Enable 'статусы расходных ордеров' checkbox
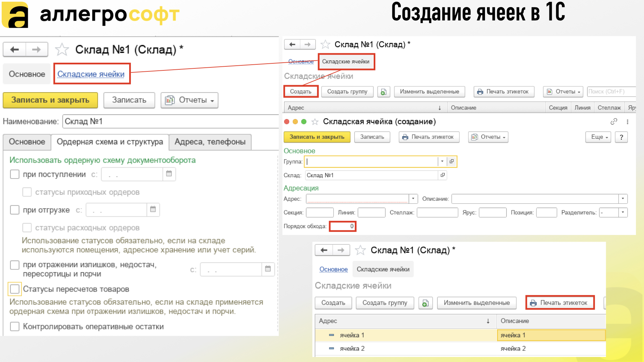Viewport: 644px width, 362px height. [x=27, y=228]
